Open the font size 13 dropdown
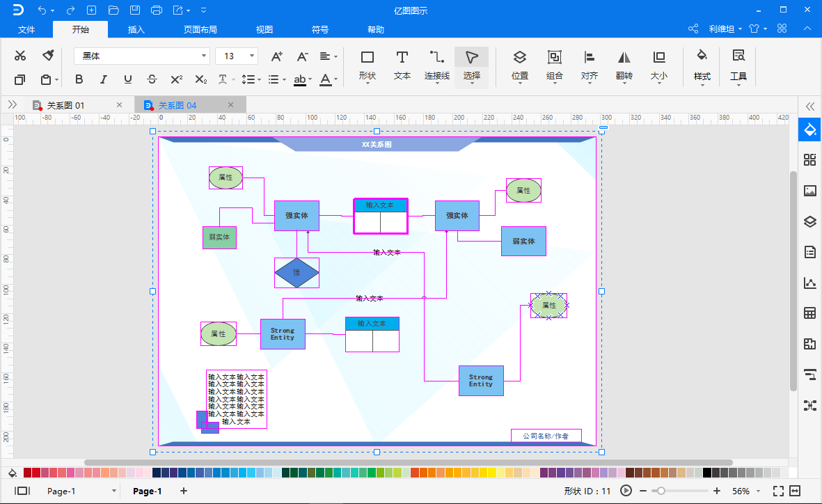Image resolution: width=822 pixels, height=504 pixels. pyautogui.click(x=252, y=56)
